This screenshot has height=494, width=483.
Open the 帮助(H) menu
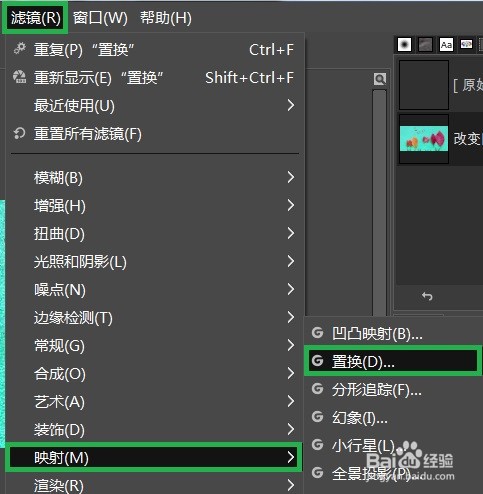coord(166,17)
